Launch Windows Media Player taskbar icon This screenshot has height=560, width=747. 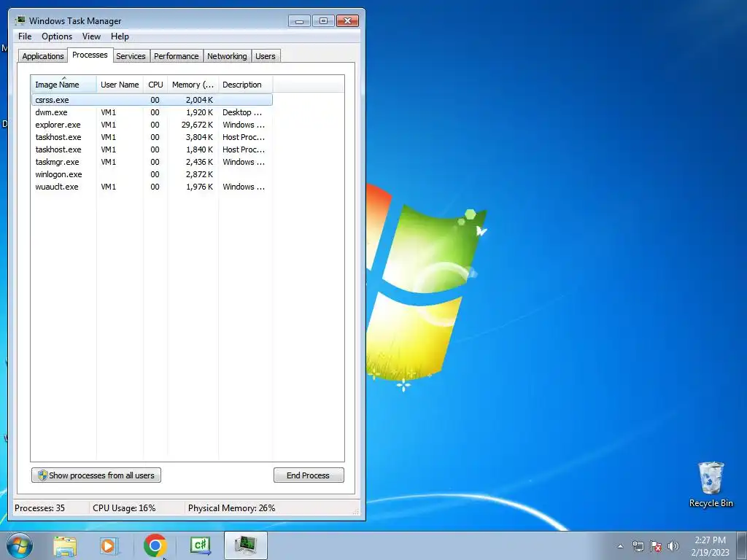click(x=109, y=546)
